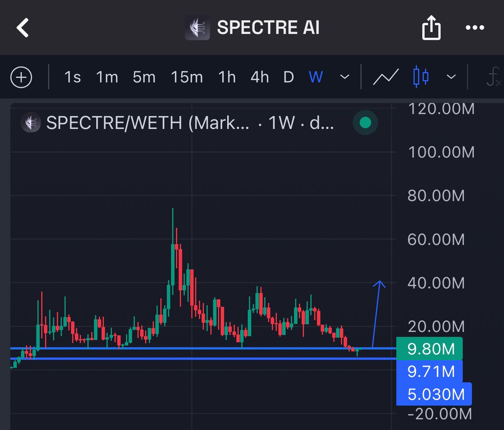Click the blue 5.030M price level label
This screenshot has width=504, height=430.
tap(434, 394)
